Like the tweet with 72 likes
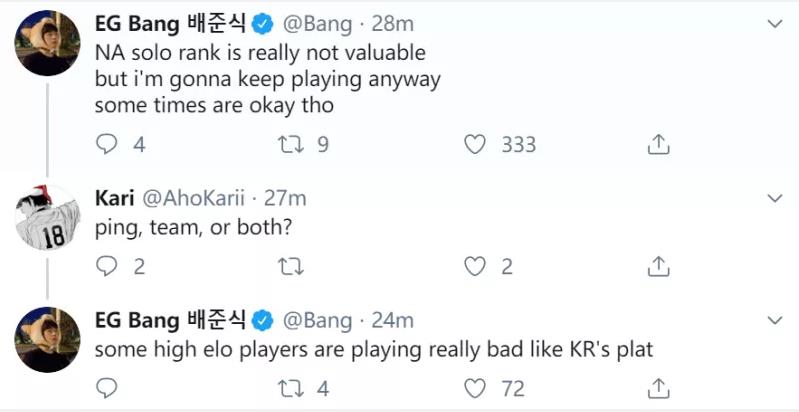Viewport: 799px width, 412px height. tap(476, 387)
